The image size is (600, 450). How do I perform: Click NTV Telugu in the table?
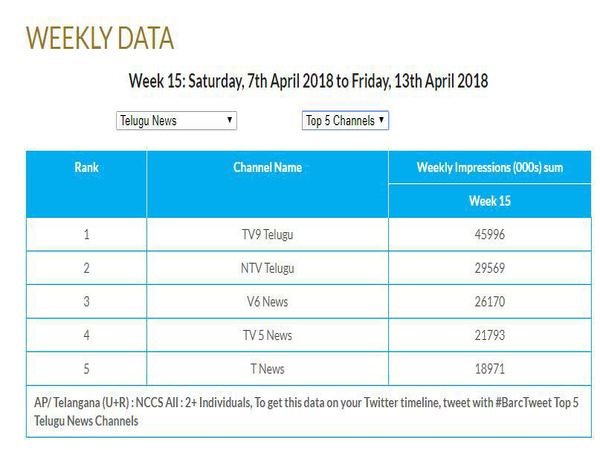point(267,268)
